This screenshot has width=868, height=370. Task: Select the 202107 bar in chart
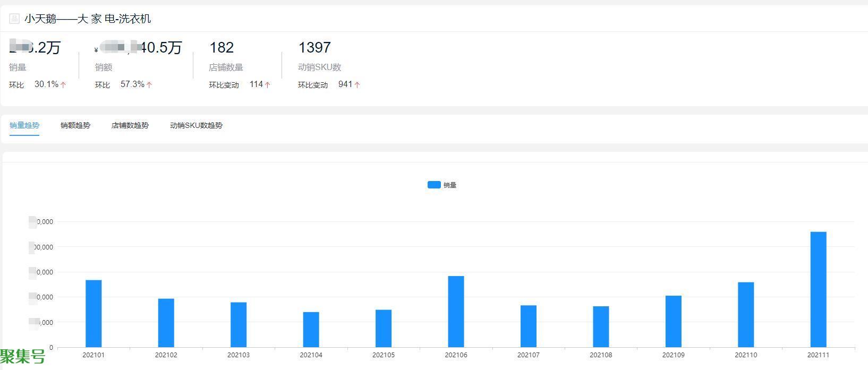(529, 326)
